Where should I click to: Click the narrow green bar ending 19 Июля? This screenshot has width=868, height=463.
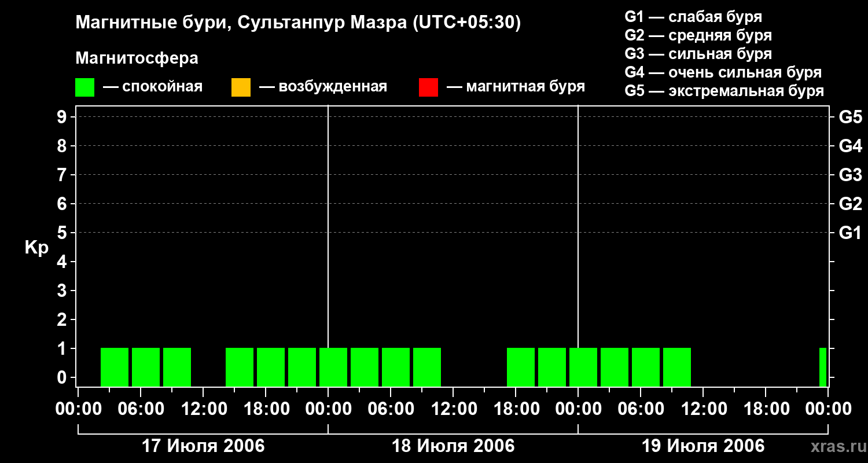pos(823,367)
